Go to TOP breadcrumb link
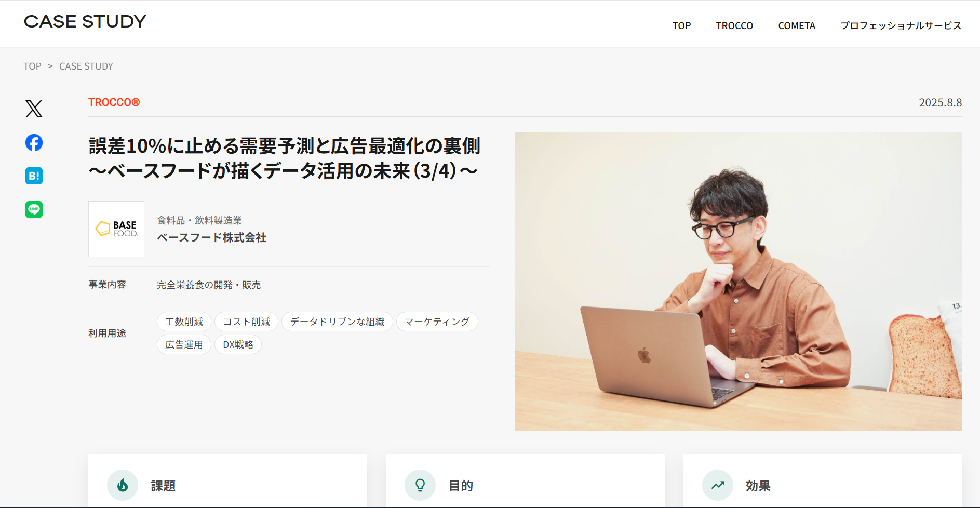The width and height of the screenshot is (980, 508). click(x=32, y=66)
